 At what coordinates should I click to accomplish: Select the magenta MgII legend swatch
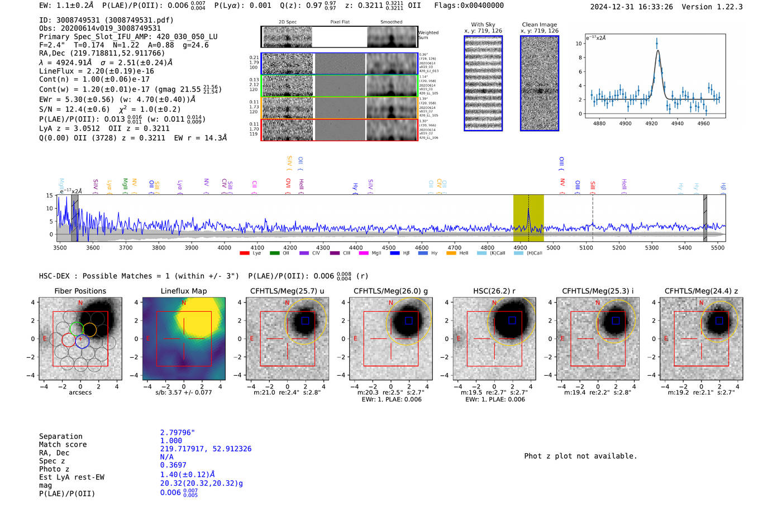[364, 253]
